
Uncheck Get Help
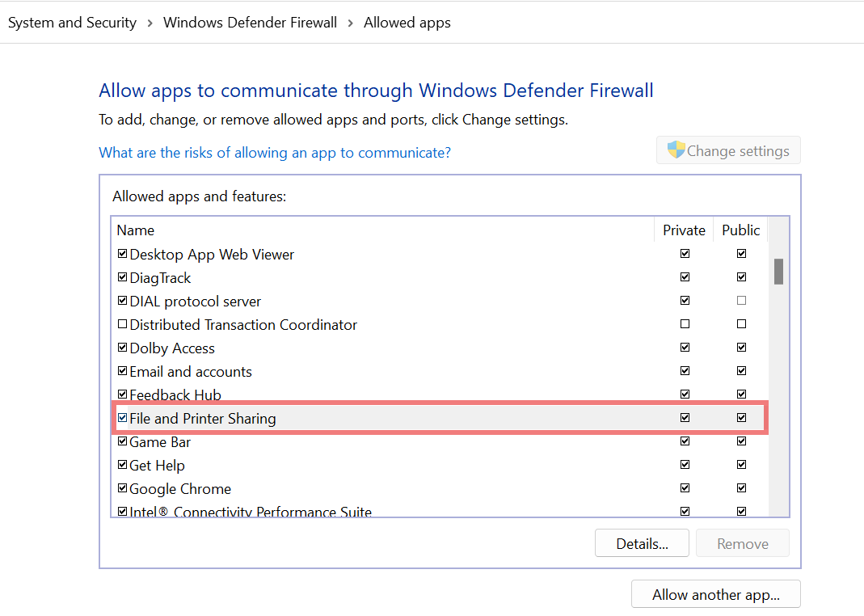tap(122, 464)
